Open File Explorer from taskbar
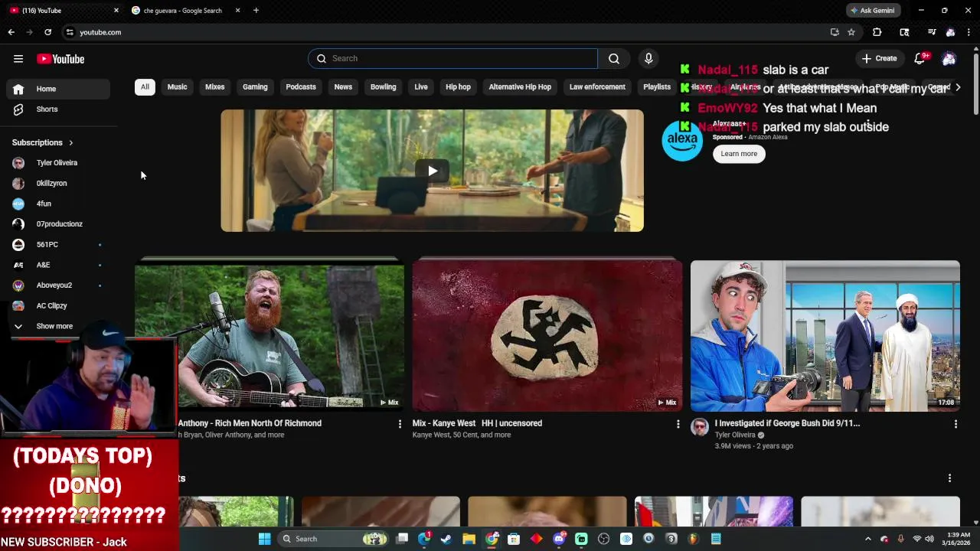 (469, 539)
